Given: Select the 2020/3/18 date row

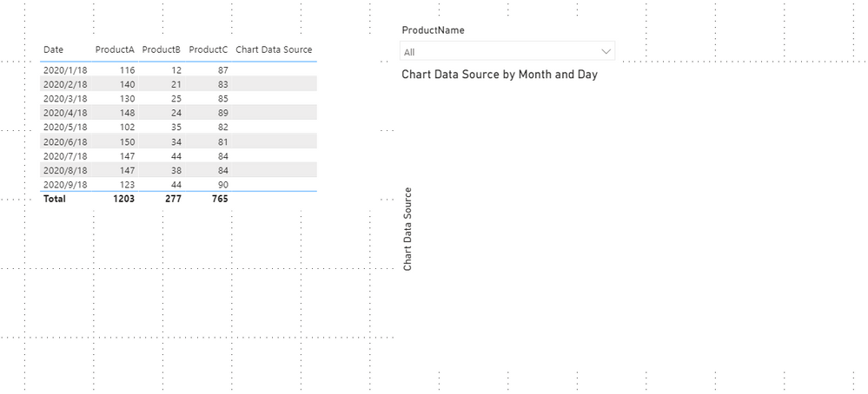Looking at the screenshot, I should [178, 99].
